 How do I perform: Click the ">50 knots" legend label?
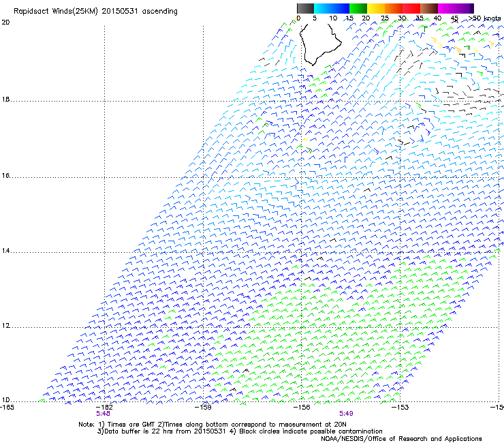[485, 18]
